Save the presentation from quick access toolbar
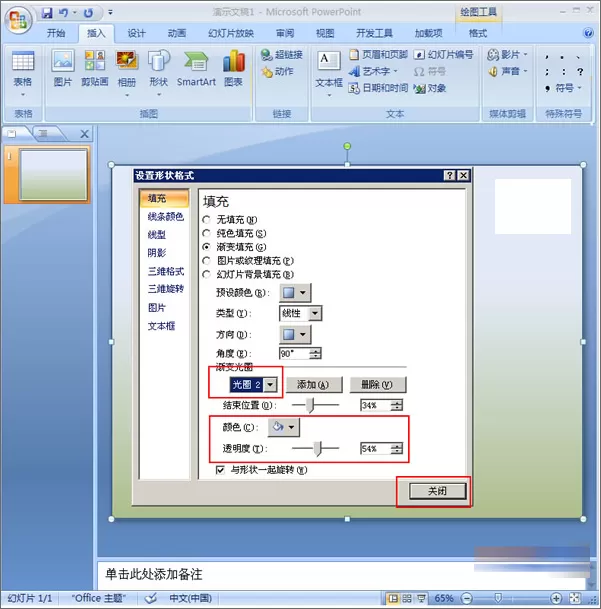Screen dimensions: 601x609 click(x=47, y=13)
